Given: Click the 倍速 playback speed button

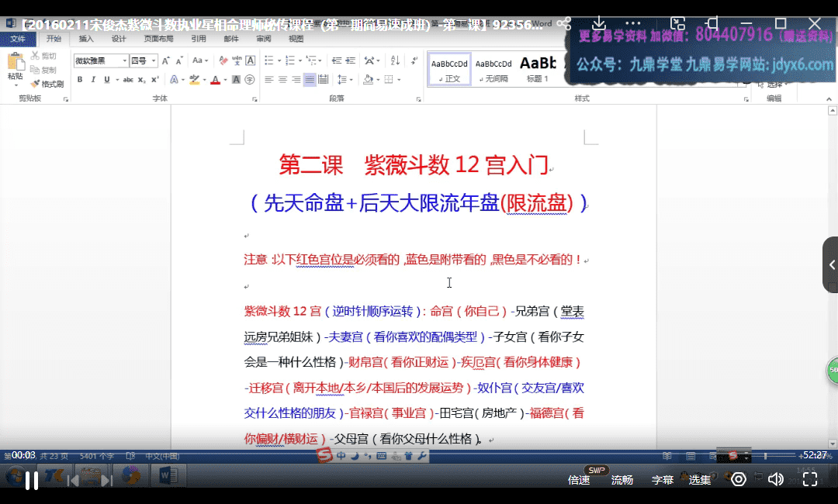Looking at the screenshot, I should (x=579, y=480).
